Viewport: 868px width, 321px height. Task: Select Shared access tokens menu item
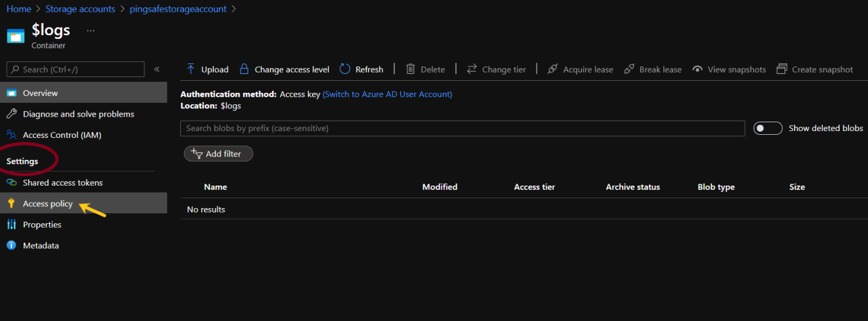(63, 182)
